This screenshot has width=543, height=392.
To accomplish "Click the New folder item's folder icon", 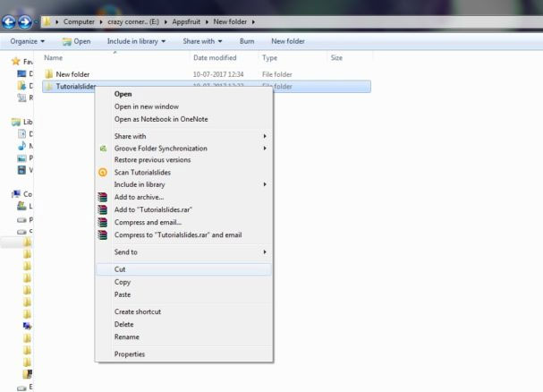I will click(x=48, y=73).
